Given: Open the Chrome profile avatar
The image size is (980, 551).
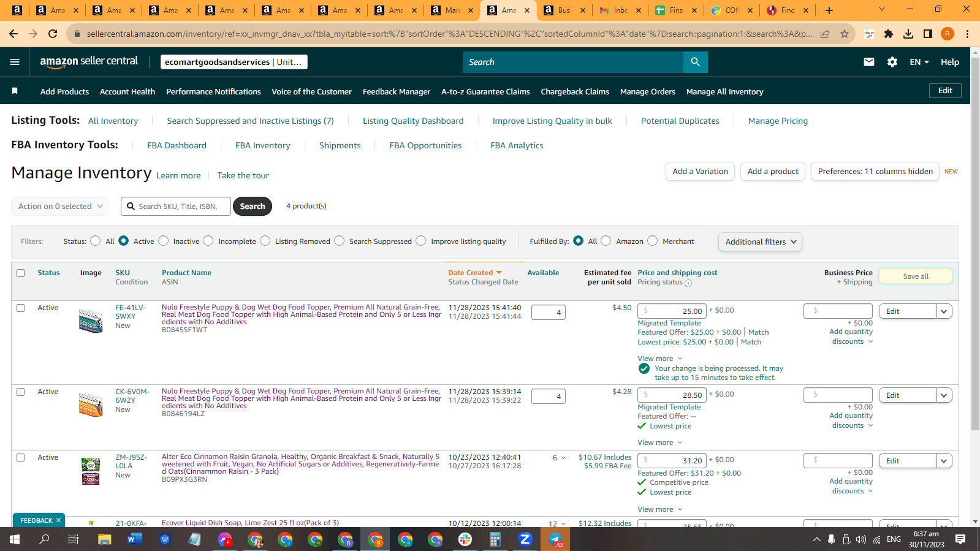Looking at the screenshot, I should pos(948,34).
